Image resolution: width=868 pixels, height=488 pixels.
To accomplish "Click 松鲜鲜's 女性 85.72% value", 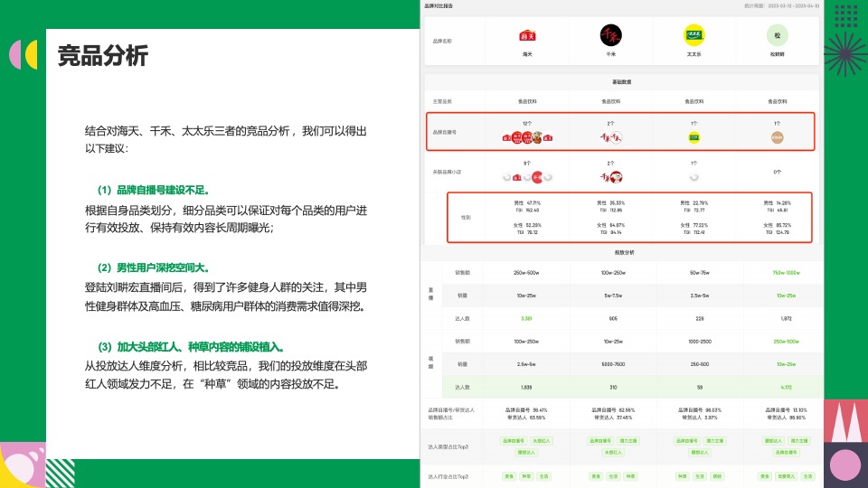I will pyautogui.click(x=777, y=225).
